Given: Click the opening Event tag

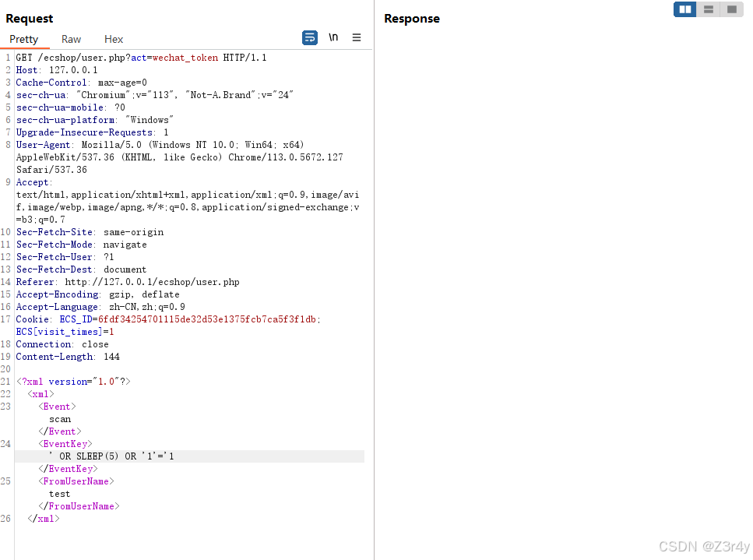Looking at the screenshot, I should click(x=57, y=407).
